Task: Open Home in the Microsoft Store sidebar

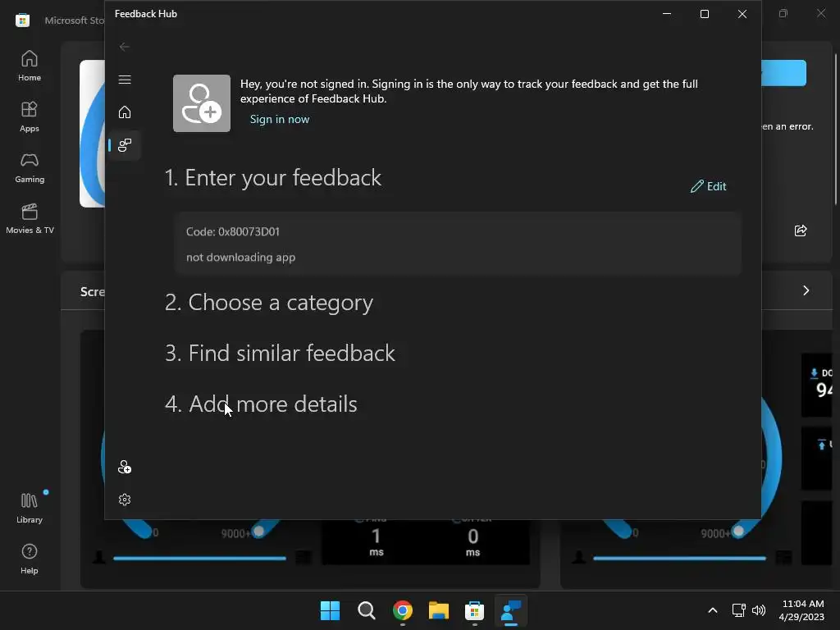Action: pyautogui.click(x=30, y=66)
